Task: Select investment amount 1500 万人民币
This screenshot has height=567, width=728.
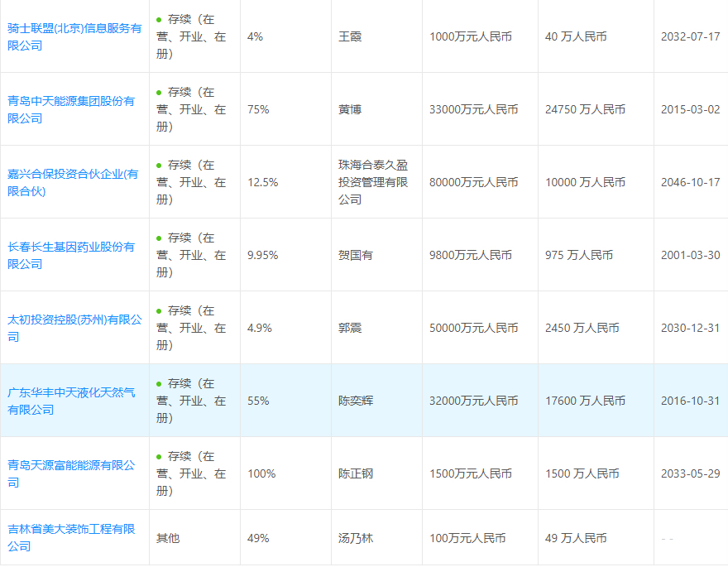Action: click(582, 473)
